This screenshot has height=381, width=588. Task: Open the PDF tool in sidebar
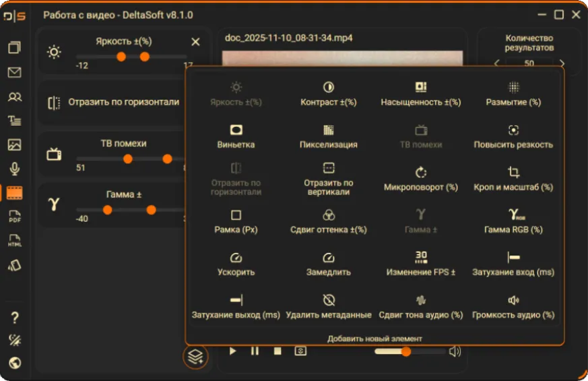pyautogui.click(x=15, y=216)
